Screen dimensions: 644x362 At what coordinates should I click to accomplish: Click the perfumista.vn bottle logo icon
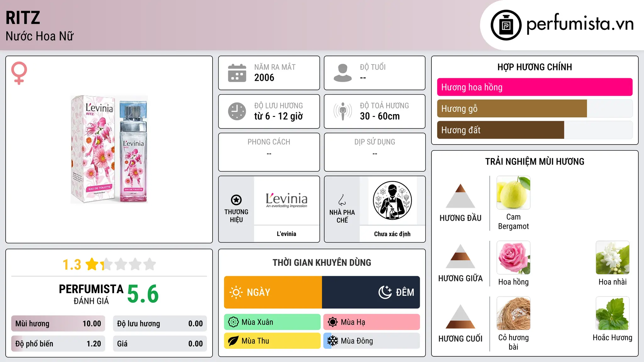pos(506,25)
